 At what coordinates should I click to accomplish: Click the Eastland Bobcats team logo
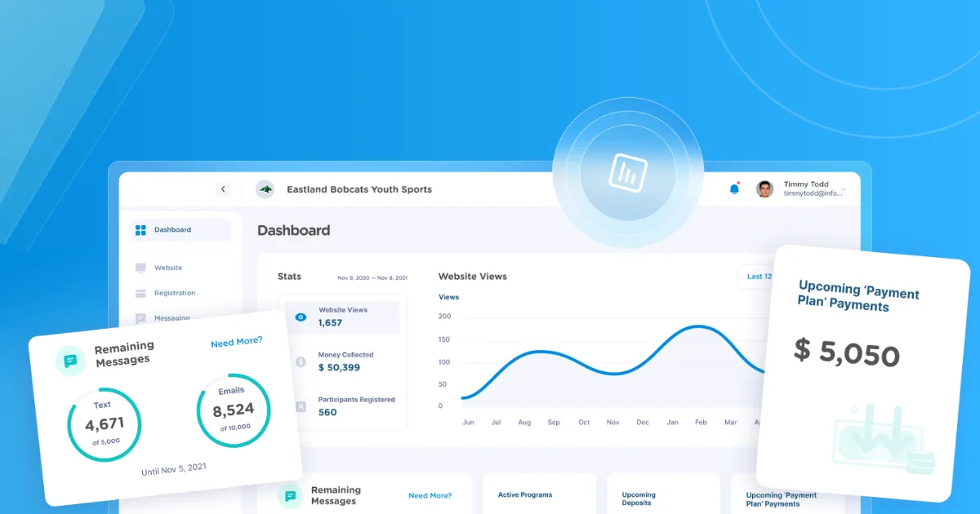(265, 188)
